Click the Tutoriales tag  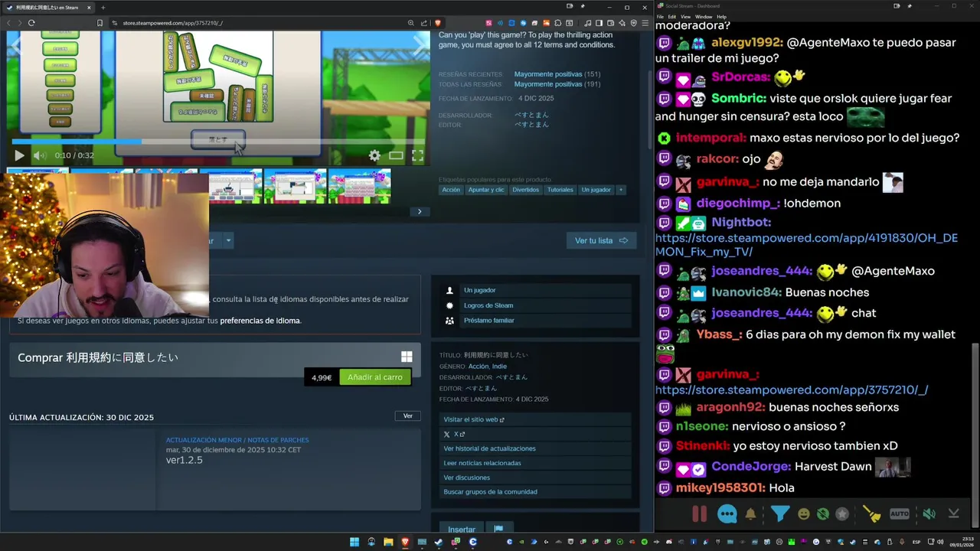click(560, 190)
